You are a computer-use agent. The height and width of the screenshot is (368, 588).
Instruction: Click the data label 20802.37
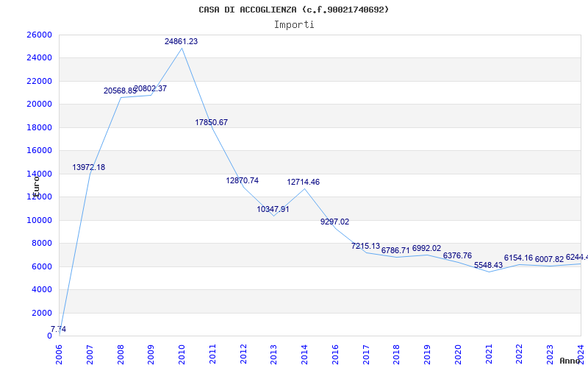pos(151,89)
